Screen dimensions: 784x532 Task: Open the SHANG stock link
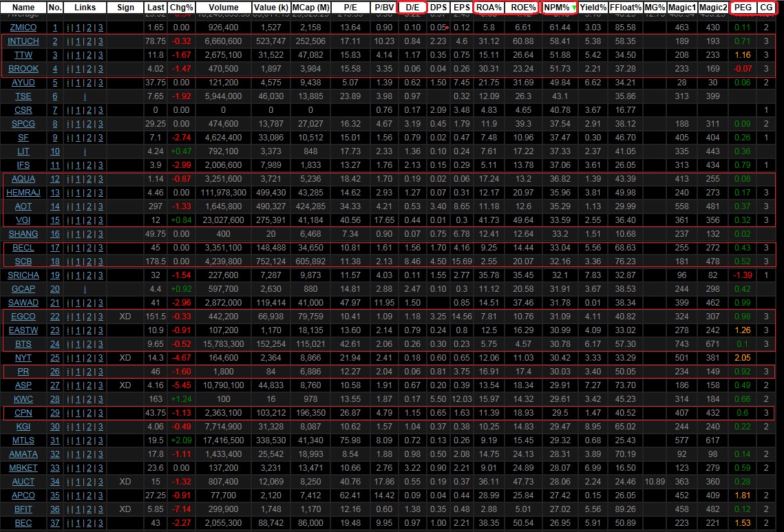click(x=23, y=233)
